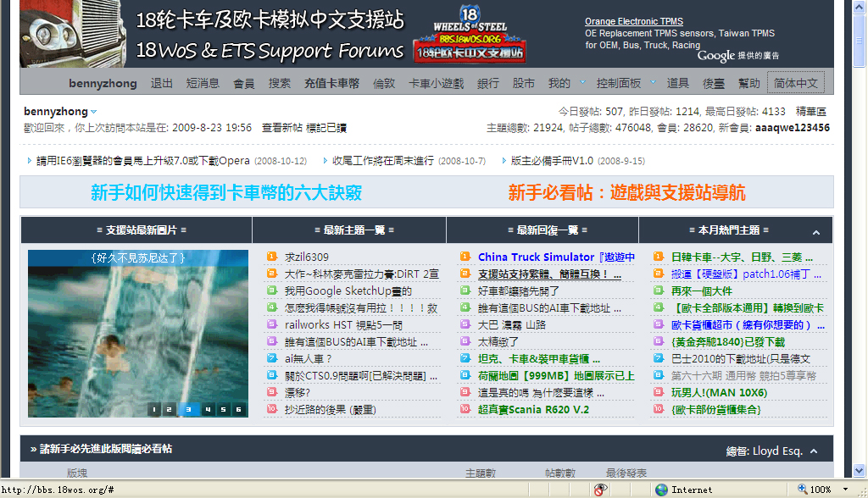868x498 pixels.
Task: Open username dropdown arrow next to bennyzhong
Action: point(93,113)
